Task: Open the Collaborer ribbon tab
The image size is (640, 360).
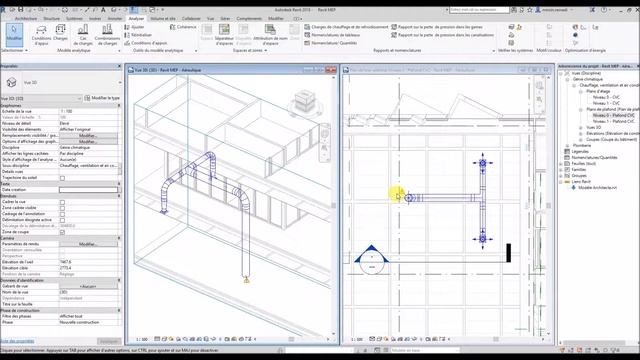Action: (191, 18)
